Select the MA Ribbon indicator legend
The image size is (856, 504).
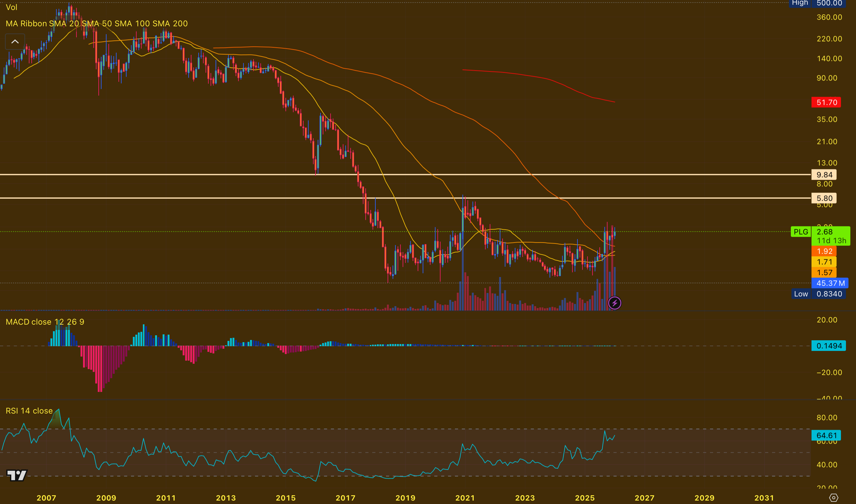pyautogui.click(x=97, y=23)
